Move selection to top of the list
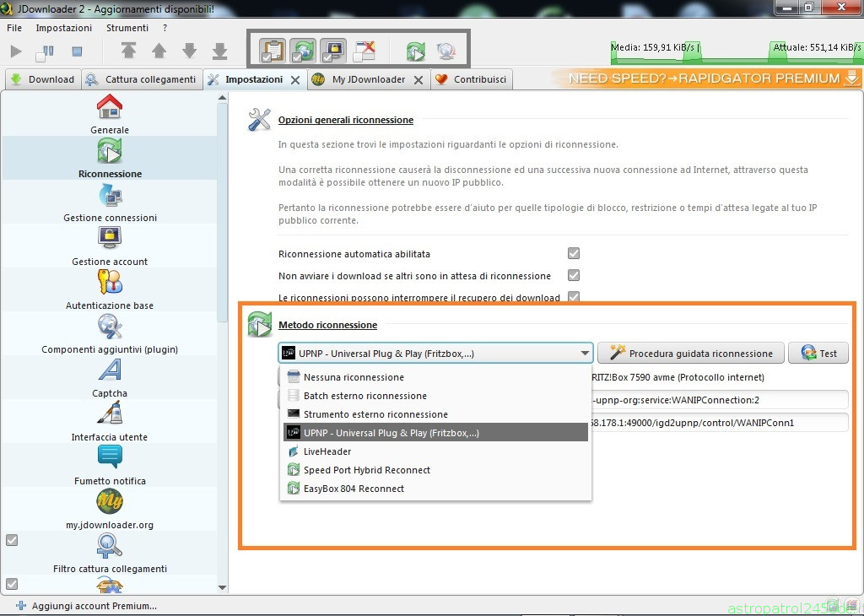This screenshot has width=864, height=616. [x=128, y=51]
